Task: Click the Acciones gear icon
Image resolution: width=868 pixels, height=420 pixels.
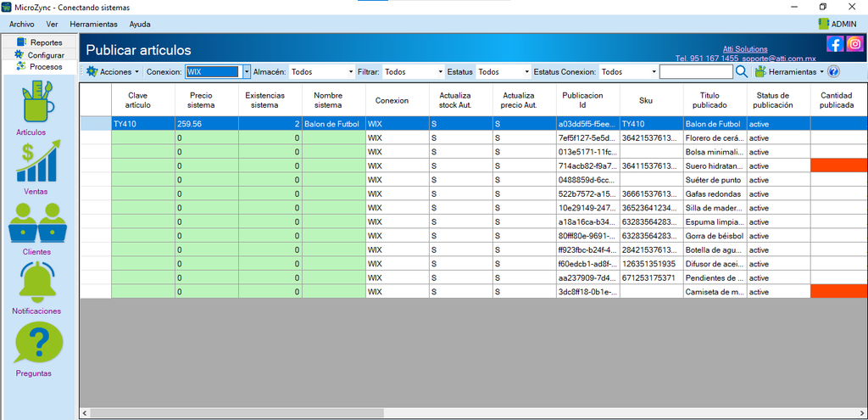Action: click(x=92, y=71)
